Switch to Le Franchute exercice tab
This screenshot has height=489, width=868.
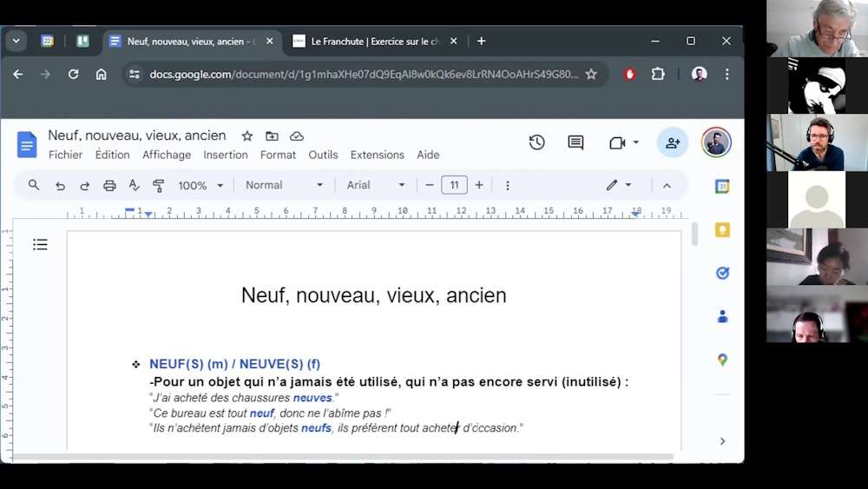click(x=373, y=42)
